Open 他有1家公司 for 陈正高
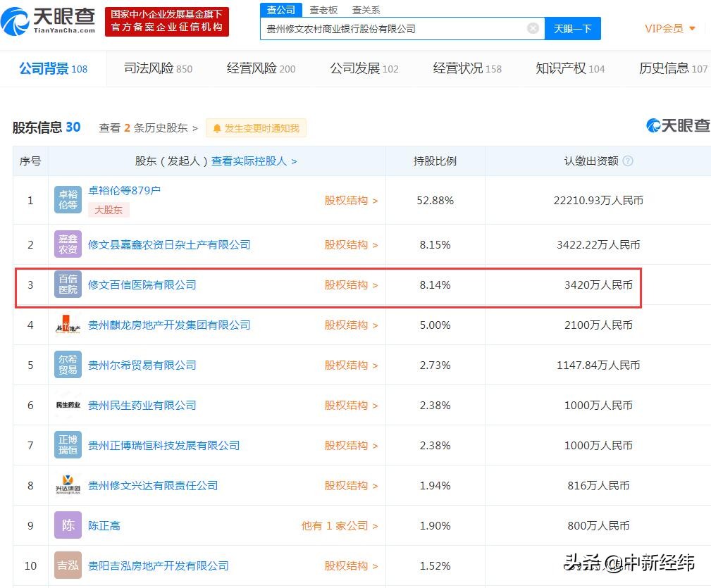Viewport: 711px width, 588px height. pos(340,525)
